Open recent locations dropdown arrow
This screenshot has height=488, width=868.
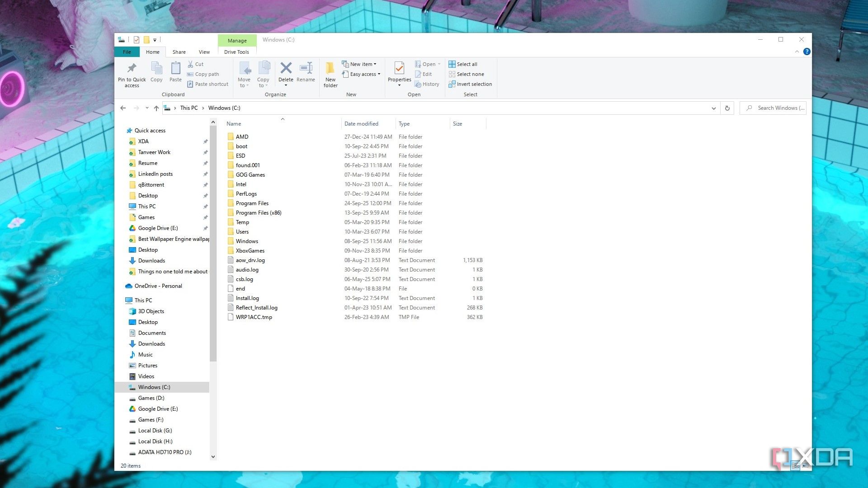(x=147, y=108)
